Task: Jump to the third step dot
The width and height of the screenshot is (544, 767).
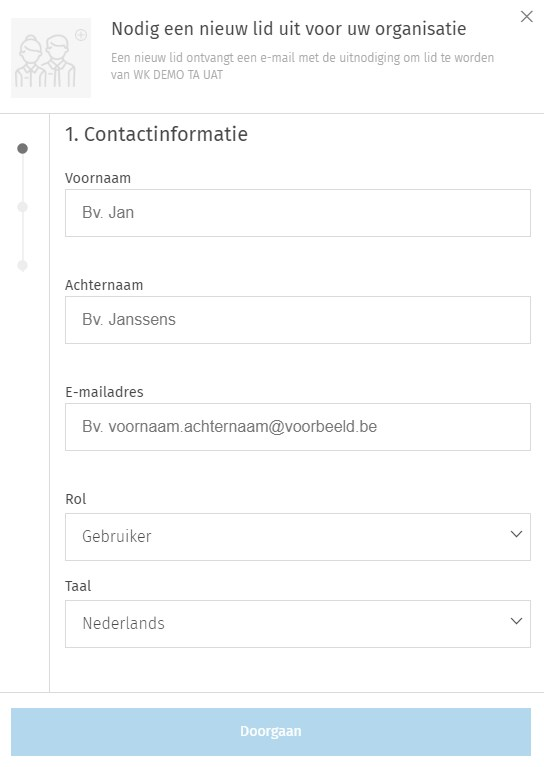Action: (23, 266)
